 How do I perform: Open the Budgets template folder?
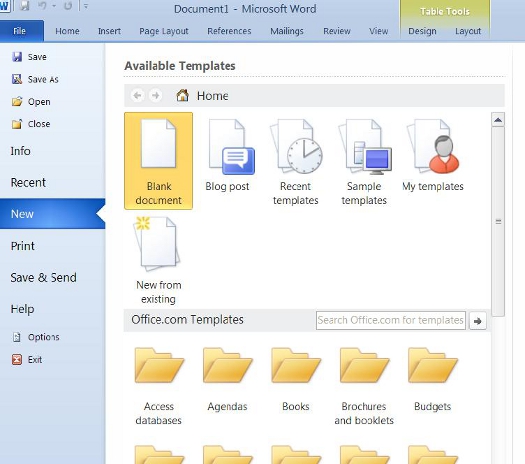(433, 380)
